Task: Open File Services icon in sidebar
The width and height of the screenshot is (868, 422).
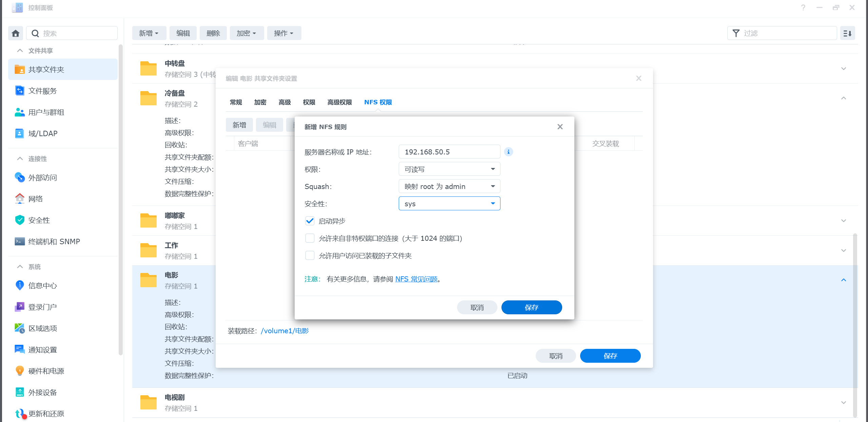Action: [20, 91]
